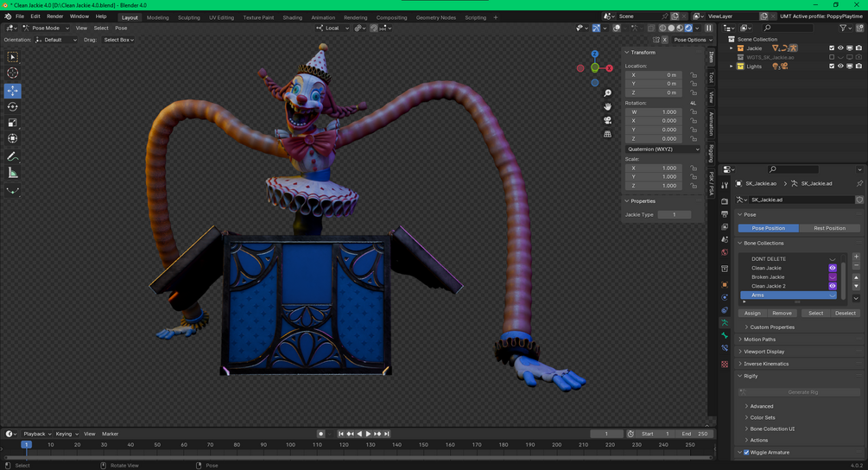Select the Measure tool
The image size is (868, 470).
pos(12,174)
